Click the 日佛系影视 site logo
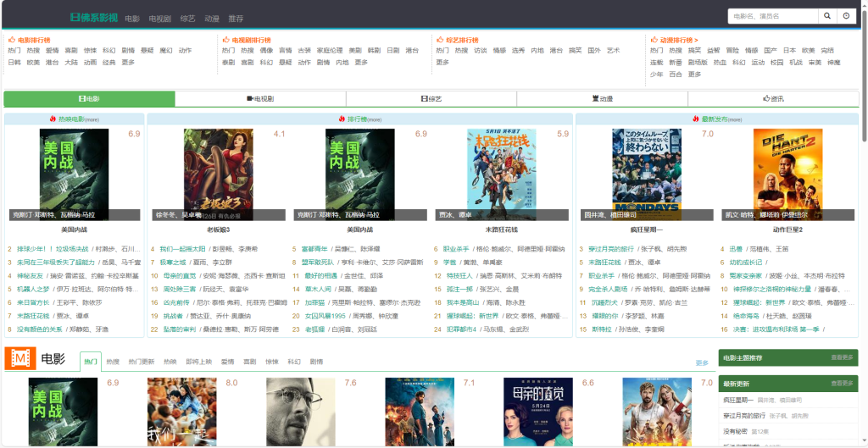Image resolution: width=868 pixels, height=448 pixels. (93, 18)
